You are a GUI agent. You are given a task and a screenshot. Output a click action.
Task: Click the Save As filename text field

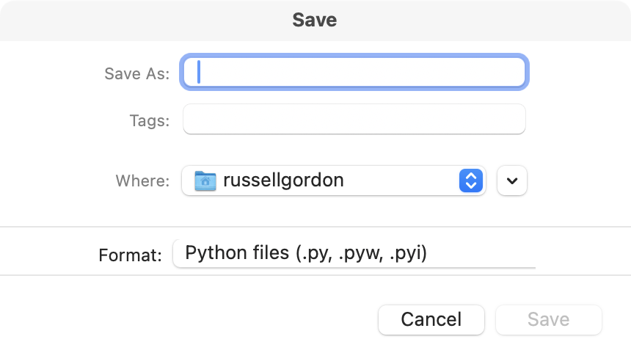pyautogui.click(x=354, y=73)
